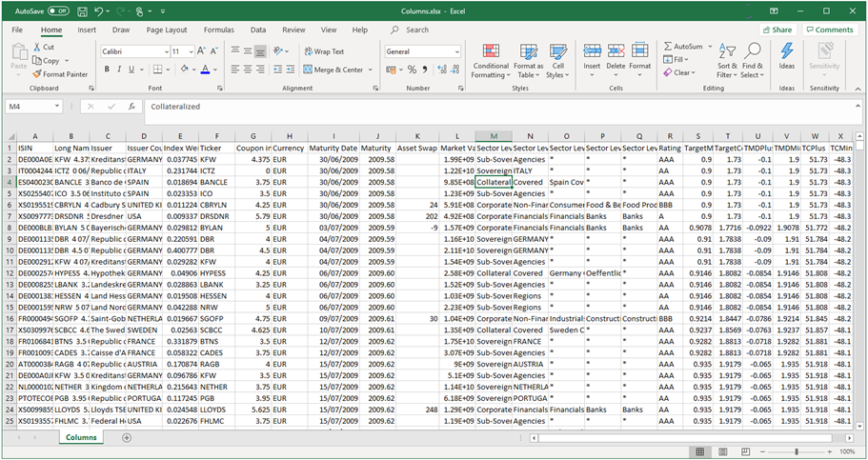Open the Formulas ribbon tab

coord(218,30)
